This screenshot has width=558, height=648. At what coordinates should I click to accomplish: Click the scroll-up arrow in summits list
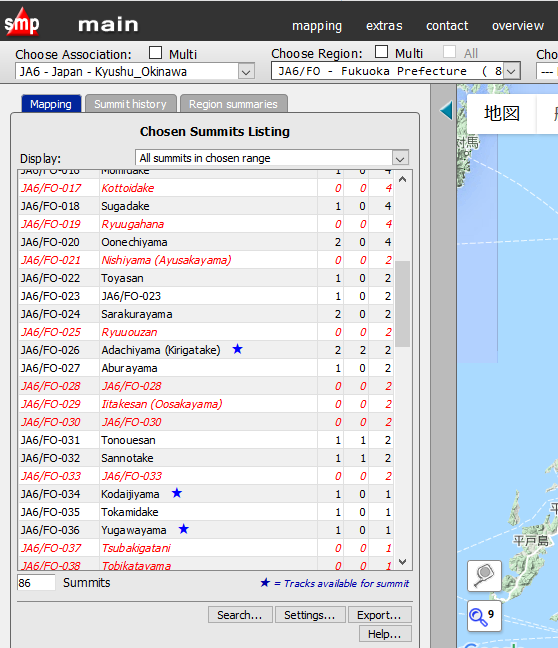point(403,179)
